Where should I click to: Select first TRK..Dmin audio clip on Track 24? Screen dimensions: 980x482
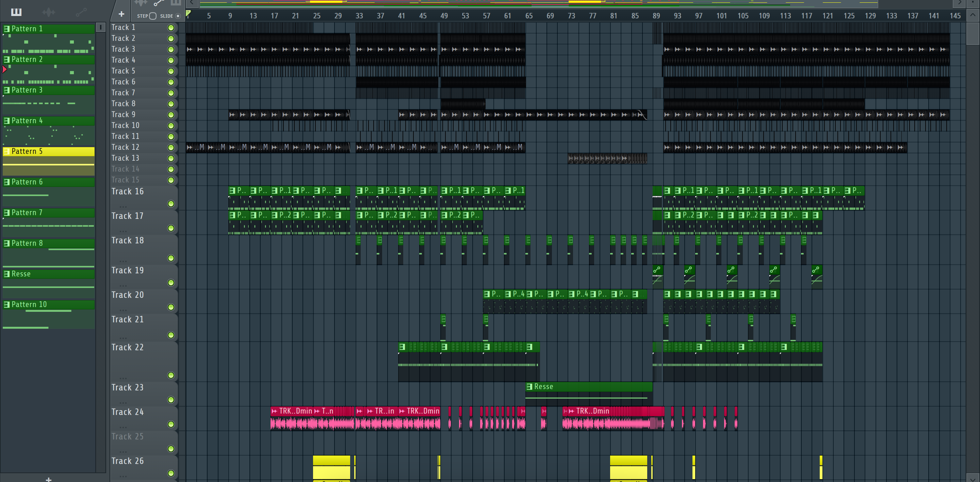pyautogui.click(x=291, y=418)
